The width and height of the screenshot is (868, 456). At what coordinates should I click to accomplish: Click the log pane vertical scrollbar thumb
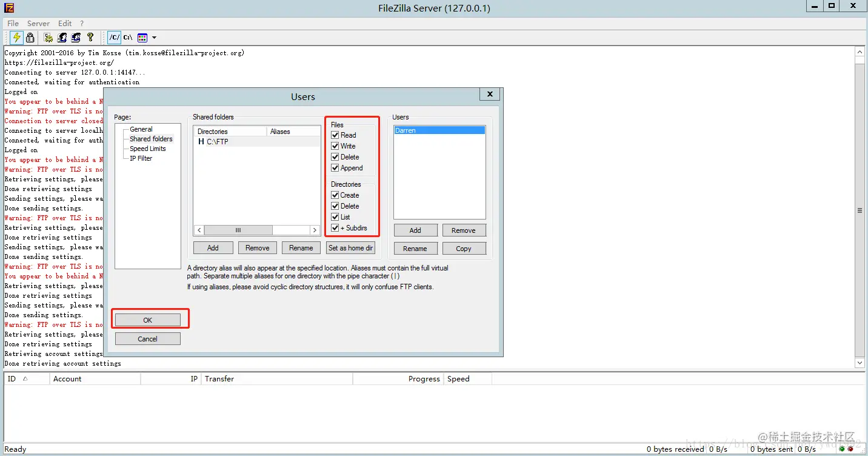click(860, 210)
